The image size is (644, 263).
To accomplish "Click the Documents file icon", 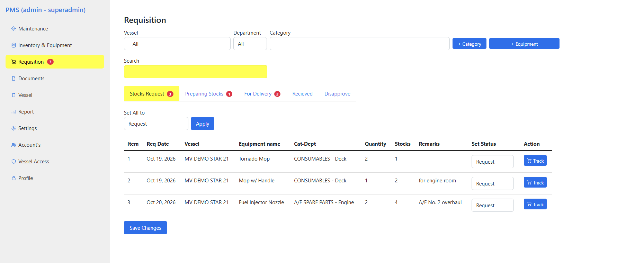I will click(x=14, y=79).
